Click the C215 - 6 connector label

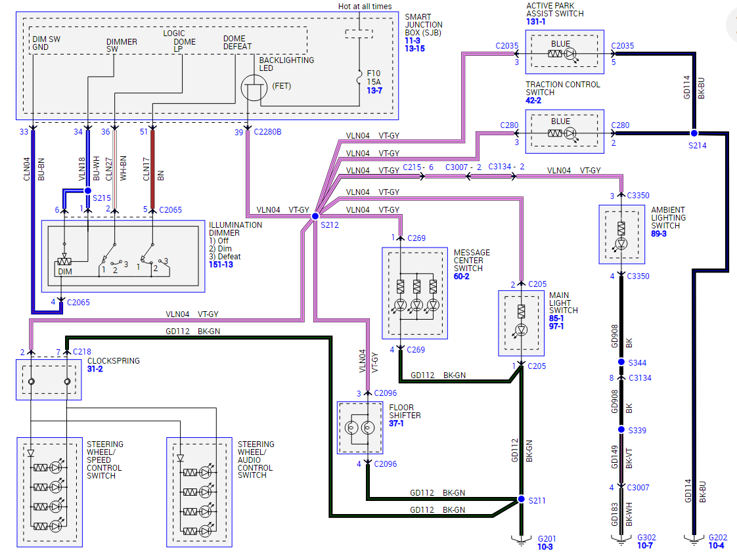[x=418, y=167]
